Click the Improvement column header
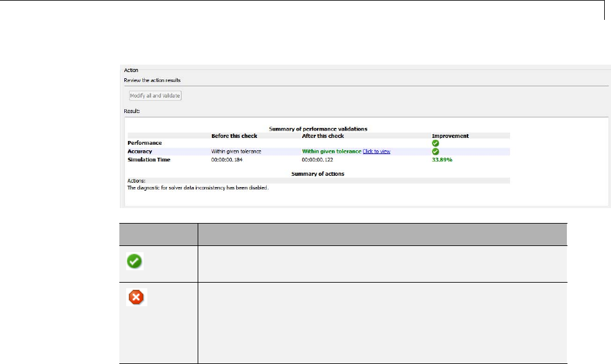The height and width of the screenshot is (364, 611). pyautogui.click(x=450, y=136)
